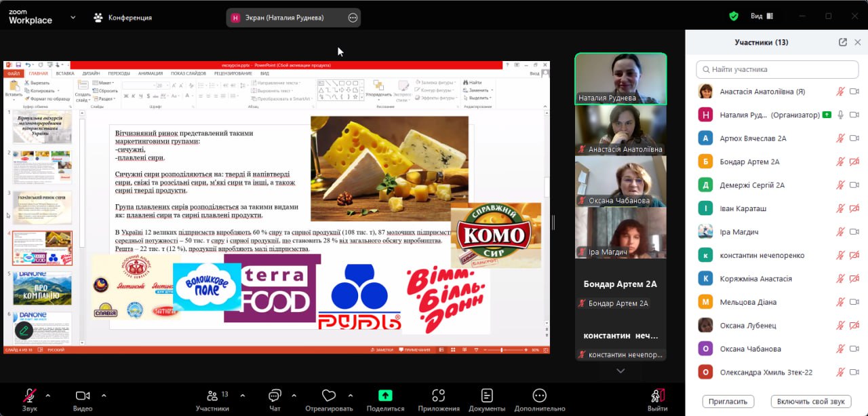Click the green annotate pencil button
The width and height of the screenshot is (868, 416).
[x=24, y=330]
